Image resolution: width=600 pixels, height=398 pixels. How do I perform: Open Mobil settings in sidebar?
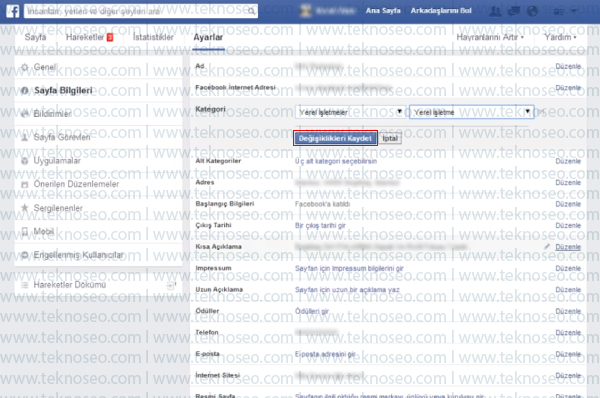coord(98,231)
